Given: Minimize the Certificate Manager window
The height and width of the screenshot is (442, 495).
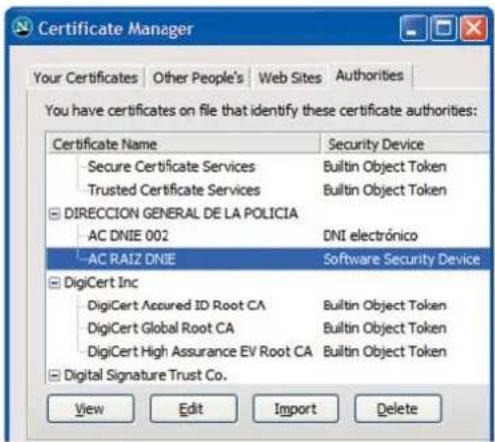Looking at the screenshot, I should (x=413, y=28).
